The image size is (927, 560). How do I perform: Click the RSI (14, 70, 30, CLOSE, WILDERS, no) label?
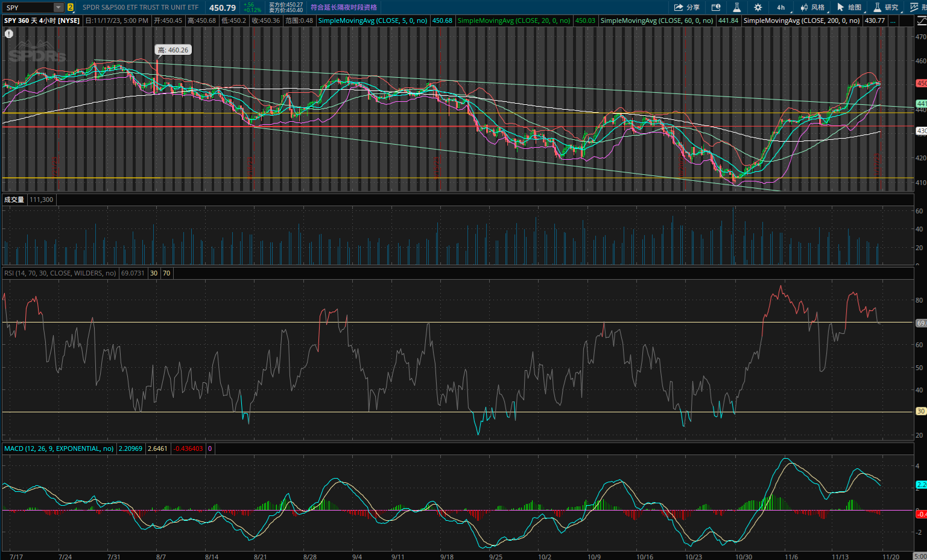60,273
